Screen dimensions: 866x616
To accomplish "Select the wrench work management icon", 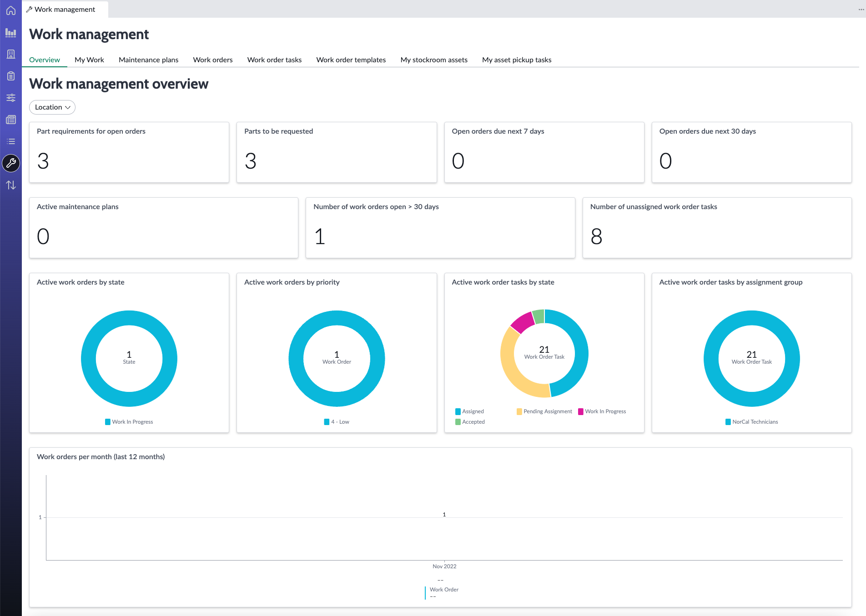I will coord(11,163).
